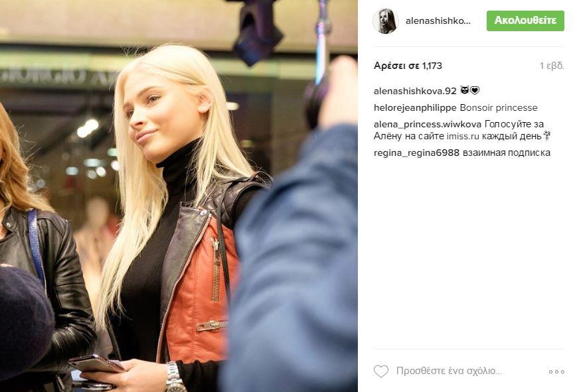
Task: Click the main post photo
Action: 179,196
